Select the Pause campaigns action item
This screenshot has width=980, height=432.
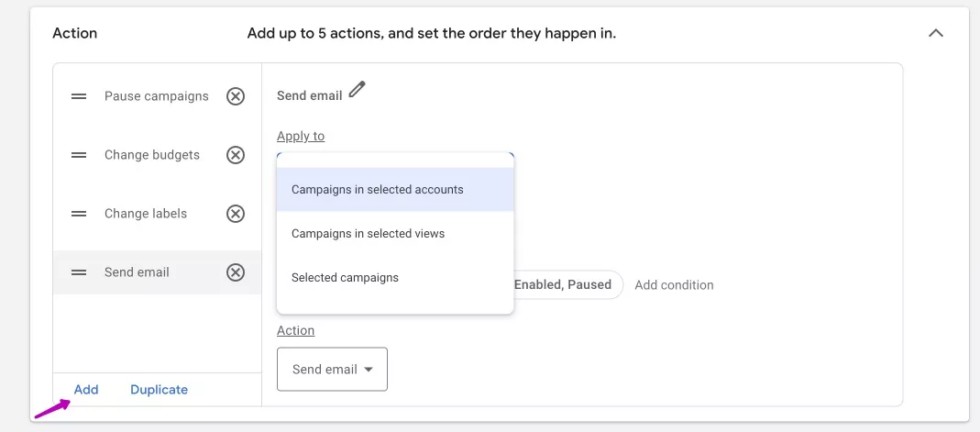point(156,96)
